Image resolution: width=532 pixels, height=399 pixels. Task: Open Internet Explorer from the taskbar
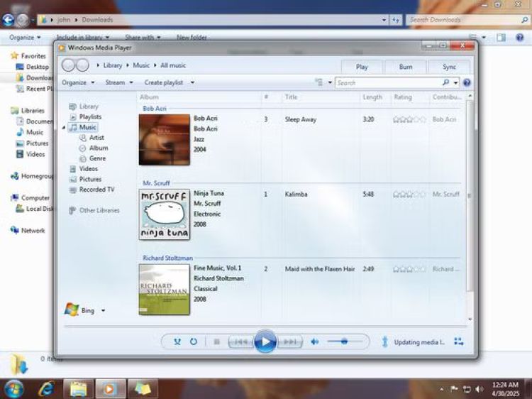pos(47,388)
